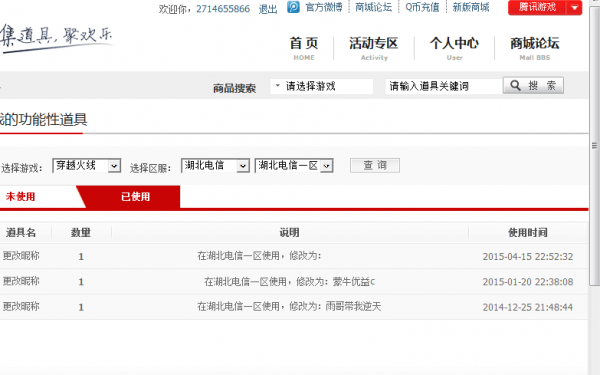Select the 2015-01-20 22:38:08 timestamp
Image resolution: width=600 pixels, height=375 pixels.
pos(528,282)
